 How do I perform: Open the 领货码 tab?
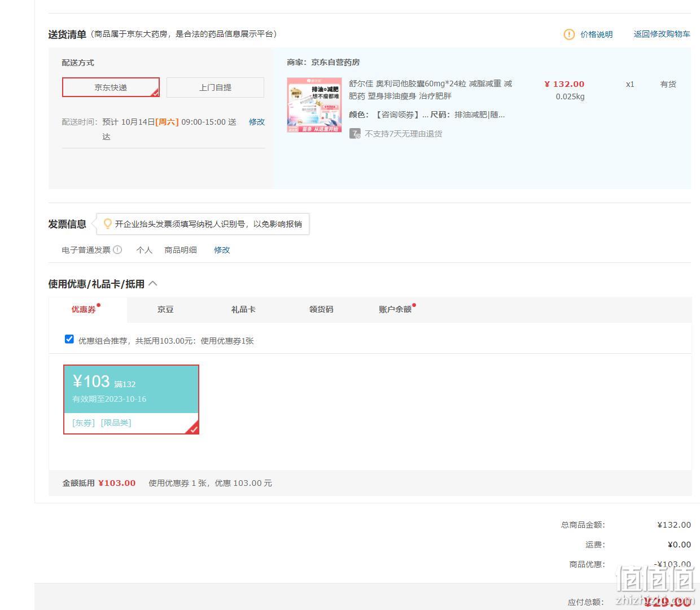pos(321,309)
